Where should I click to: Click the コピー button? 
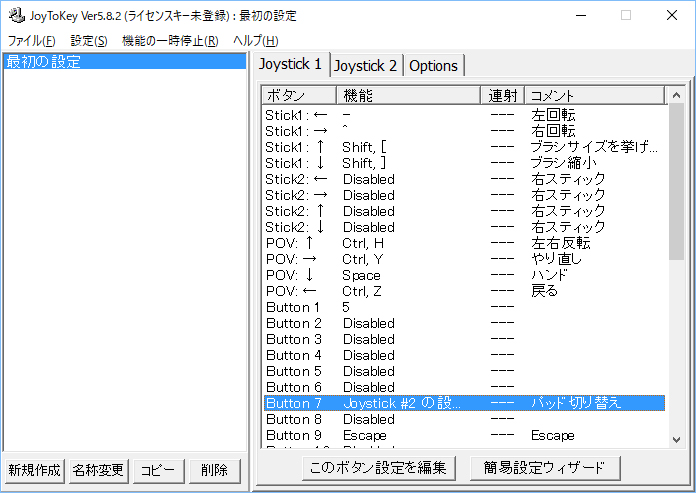158,470
